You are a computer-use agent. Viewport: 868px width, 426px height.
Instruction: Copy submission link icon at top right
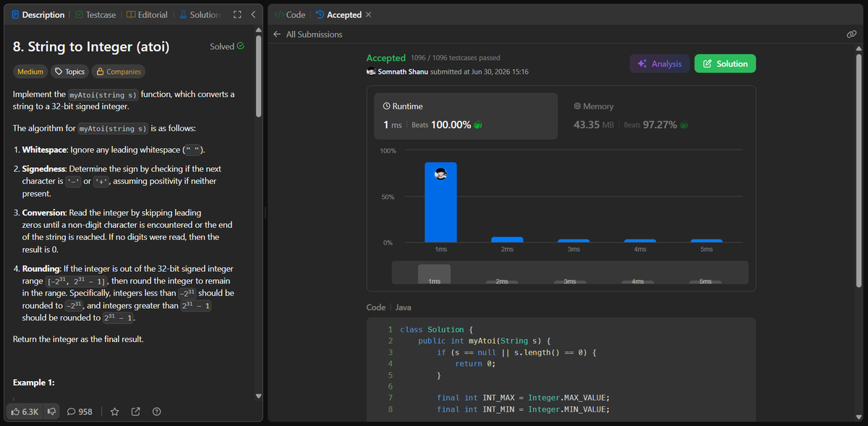(851, 34)
